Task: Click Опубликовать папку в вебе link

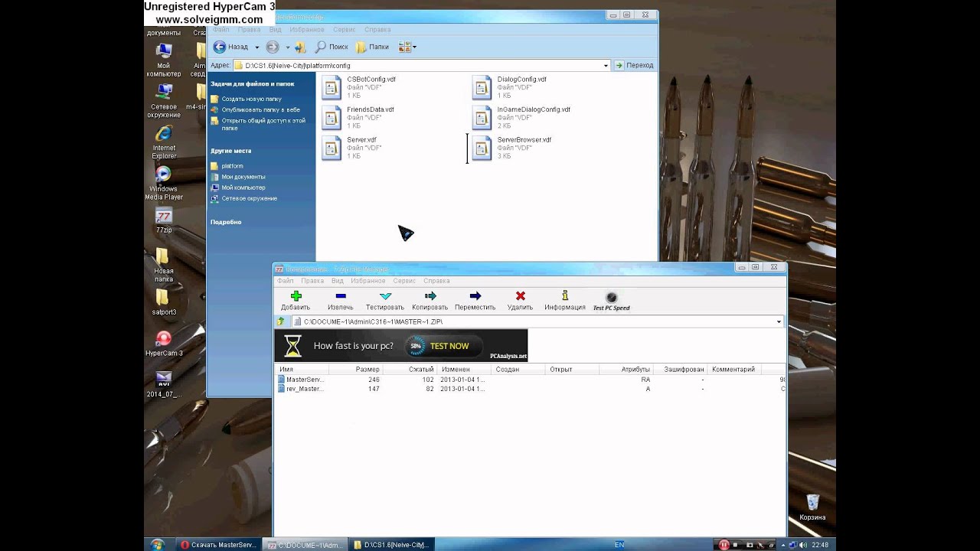Action: (x=260, y=109)
